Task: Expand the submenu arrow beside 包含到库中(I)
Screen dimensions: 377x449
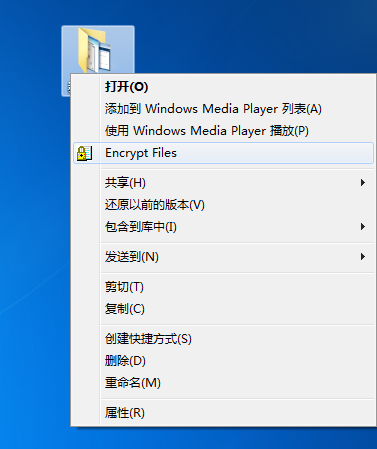Action: pos(363,227)
